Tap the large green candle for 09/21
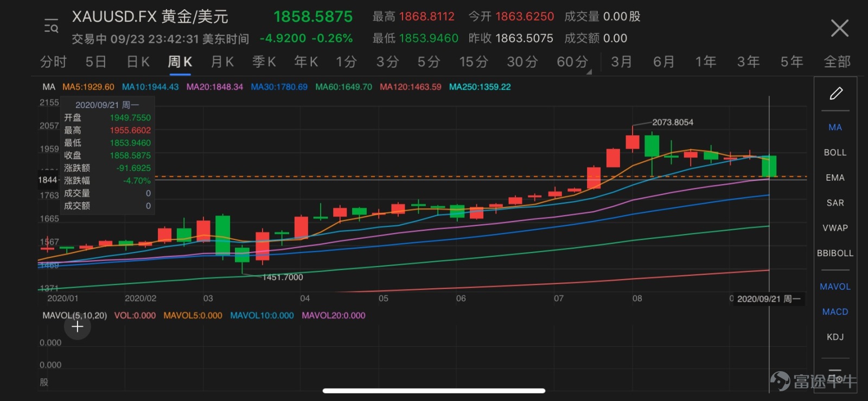The width and height of the screenshot is (868, 401). click(769, 166)
